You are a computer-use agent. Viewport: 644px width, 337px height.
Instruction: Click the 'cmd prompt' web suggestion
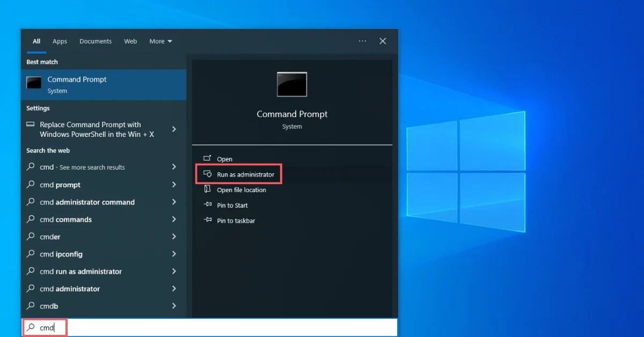click(x=104, y=185)
